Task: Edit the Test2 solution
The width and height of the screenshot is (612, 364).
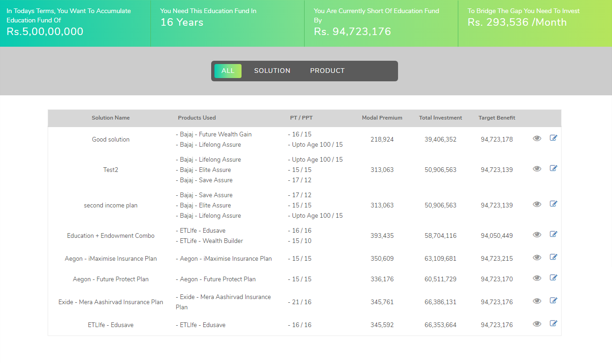Action: pos(554,168)
